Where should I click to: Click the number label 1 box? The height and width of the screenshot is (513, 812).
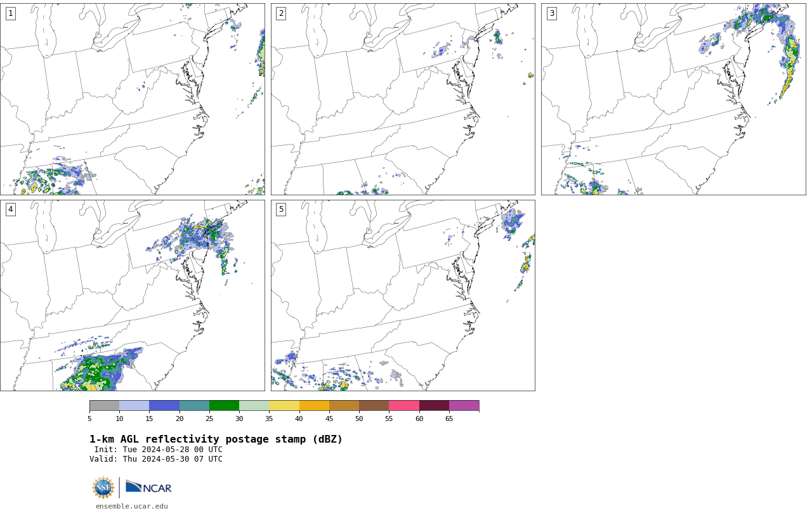pos(10,13)
